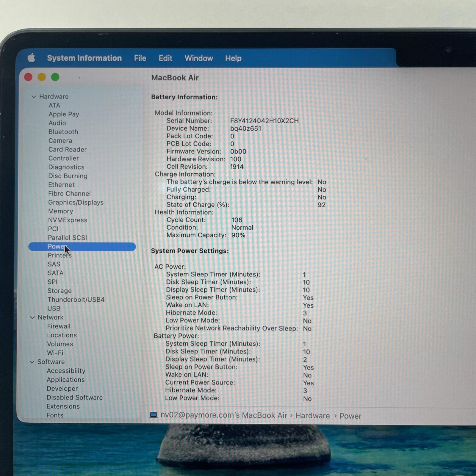
Task: Click the Cycle Count value 106
Action: 237,220
